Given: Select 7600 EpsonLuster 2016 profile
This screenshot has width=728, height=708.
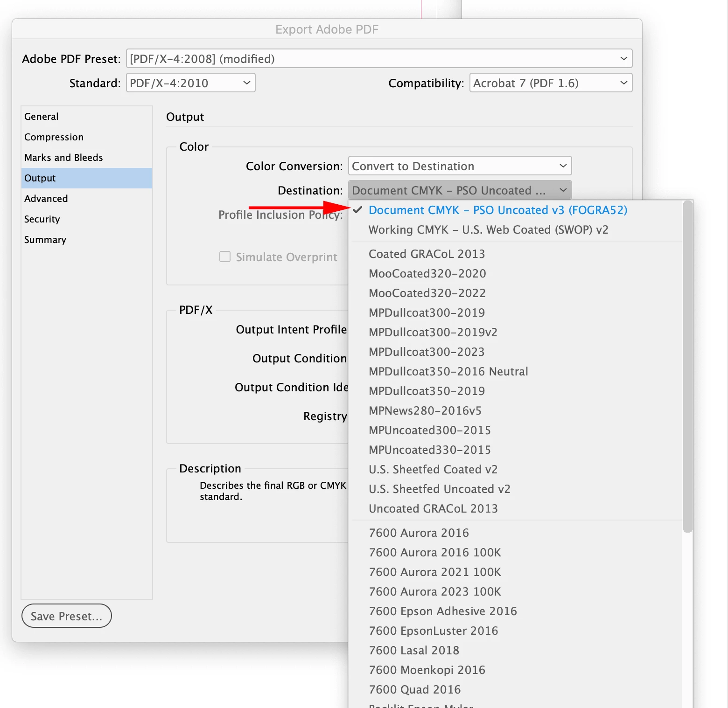Looking at the screenshot, I should pos(516,631).
